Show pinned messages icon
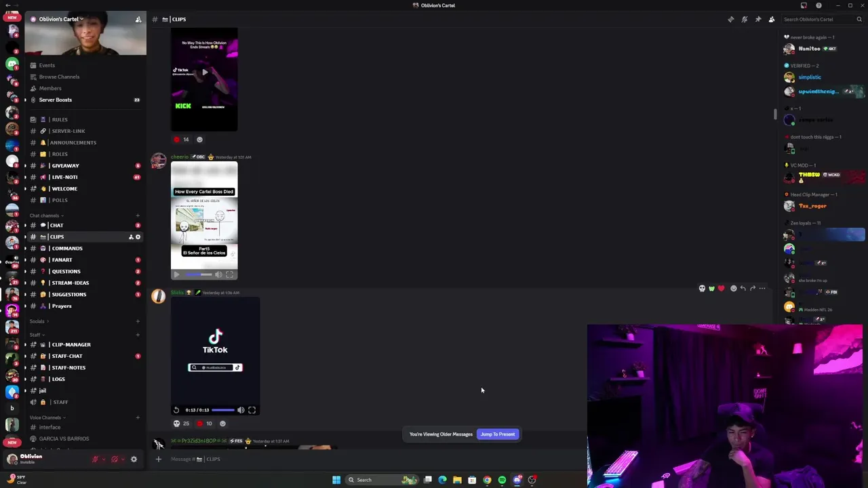The height and width of the screenshot is (488, 868). (758, 19)
